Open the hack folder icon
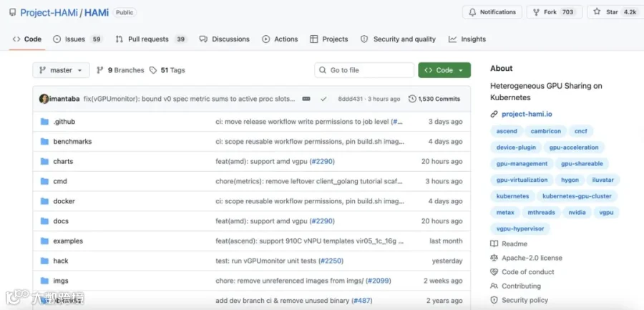This screenshot has height=310, width=644. click(x=44, y=261)
